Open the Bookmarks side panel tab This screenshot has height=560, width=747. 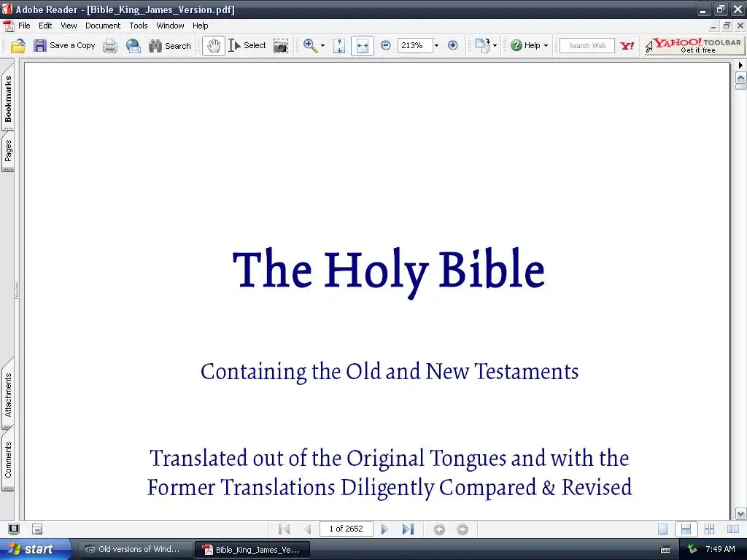(x=8, y=98)
